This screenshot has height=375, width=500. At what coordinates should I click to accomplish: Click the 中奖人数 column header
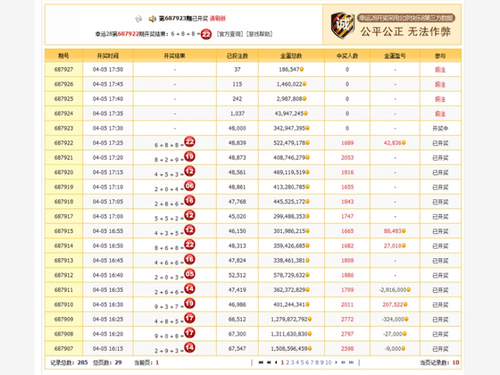[347, 56]
